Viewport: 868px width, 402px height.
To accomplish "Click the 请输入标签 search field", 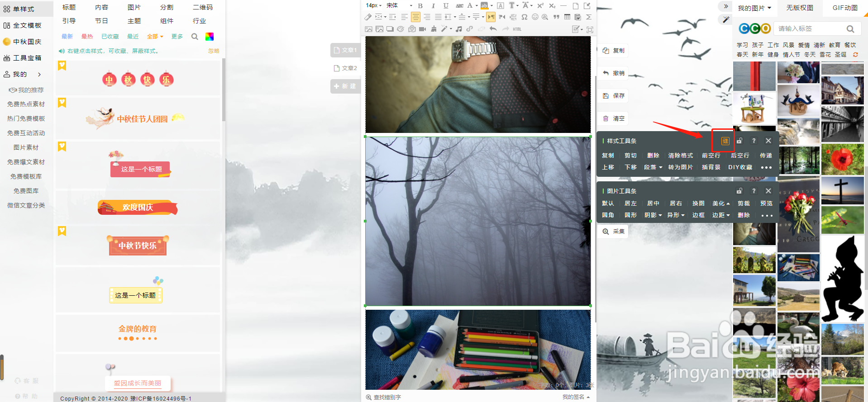I will tap(810, 28).
